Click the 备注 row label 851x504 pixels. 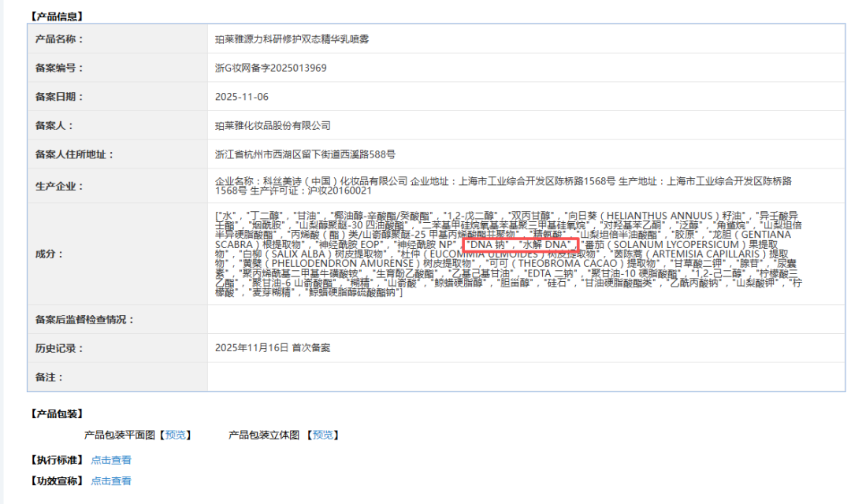click(x=50, y=377)
